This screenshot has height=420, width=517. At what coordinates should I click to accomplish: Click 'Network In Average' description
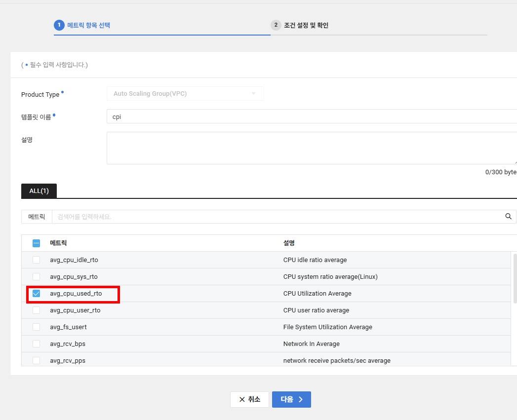[311, 344]
